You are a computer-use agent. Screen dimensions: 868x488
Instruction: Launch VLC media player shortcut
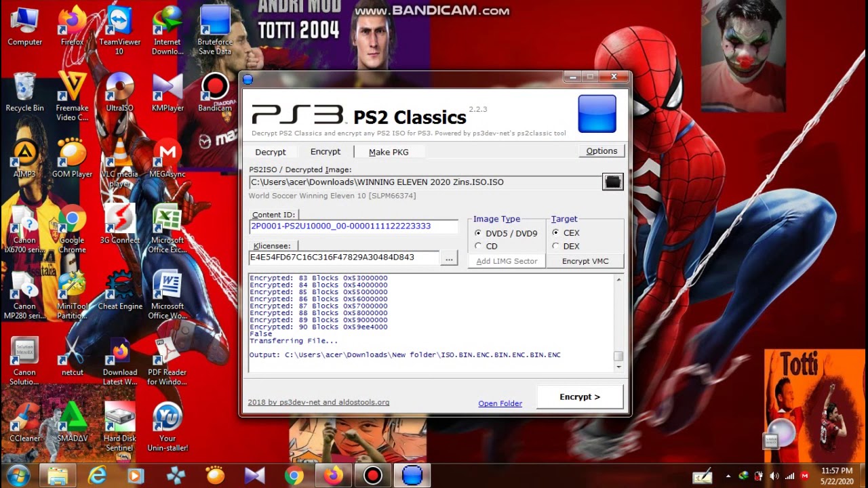pos(120,163)
